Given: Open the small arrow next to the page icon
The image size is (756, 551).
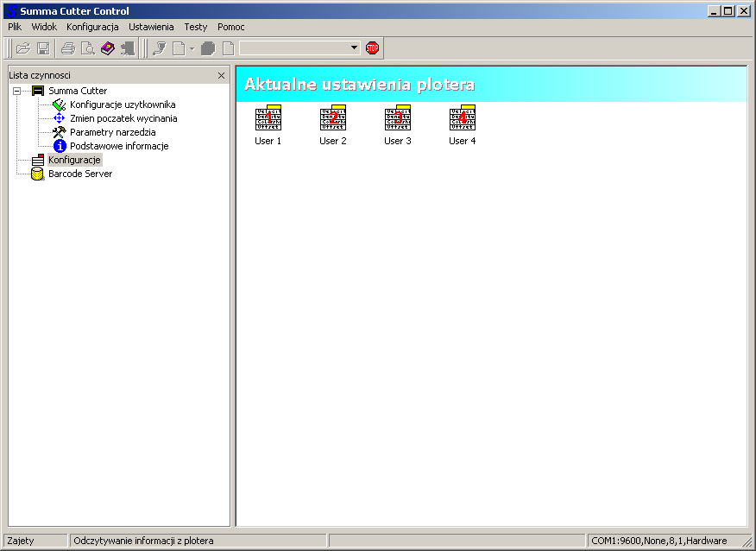Looking at the screenshot, I should point(192,48).
